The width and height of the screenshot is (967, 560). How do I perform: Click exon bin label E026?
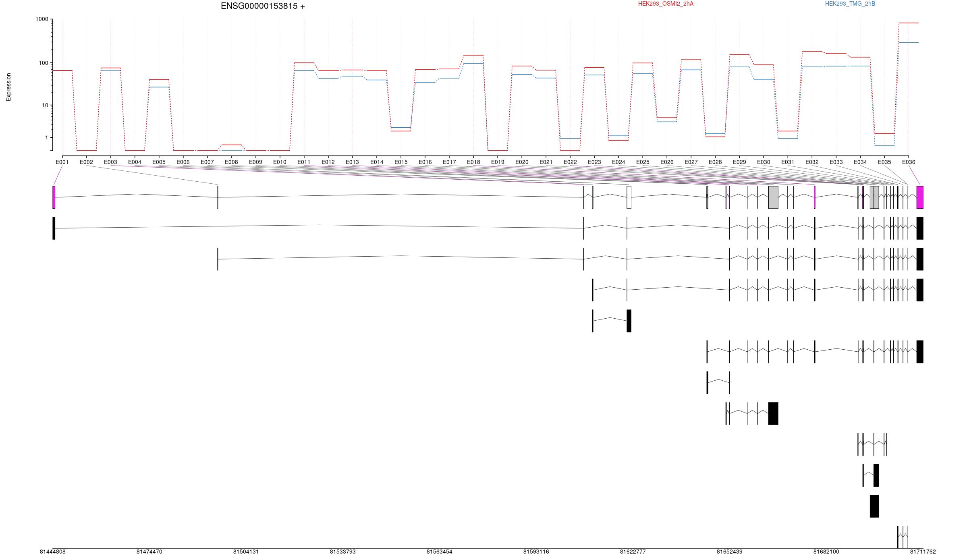667,162
